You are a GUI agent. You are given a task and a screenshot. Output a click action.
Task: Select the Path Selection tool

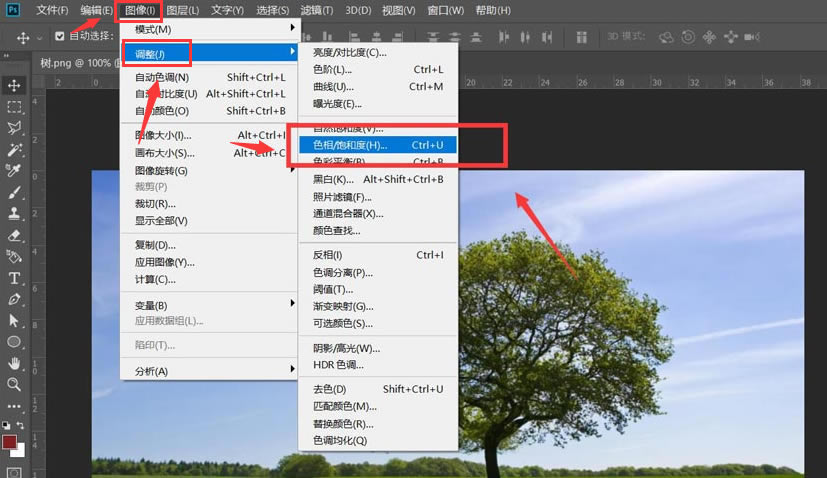[14, 320]
